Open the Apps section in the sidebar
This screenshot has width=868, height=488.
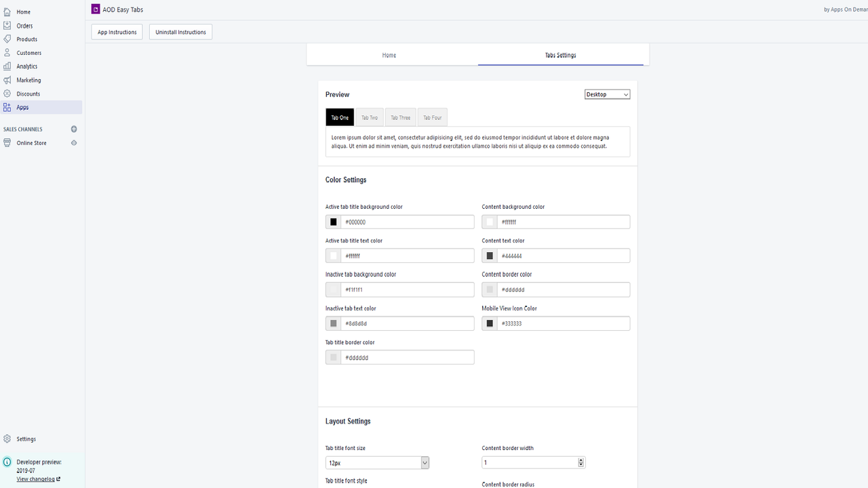[x=22, y=107]
